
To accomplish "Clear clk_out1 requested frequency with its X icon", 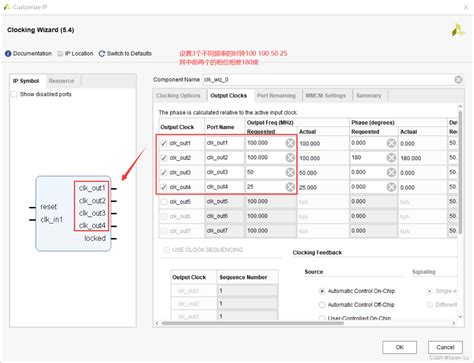I will [290, 143].
